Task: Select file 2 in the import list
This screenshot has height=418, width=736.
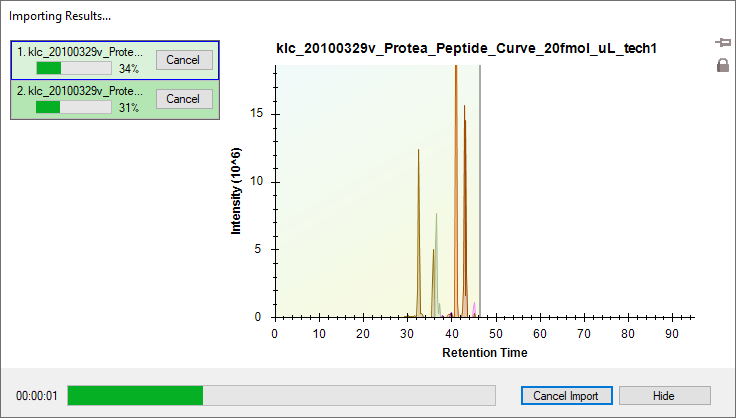Action: click(115, 99)
